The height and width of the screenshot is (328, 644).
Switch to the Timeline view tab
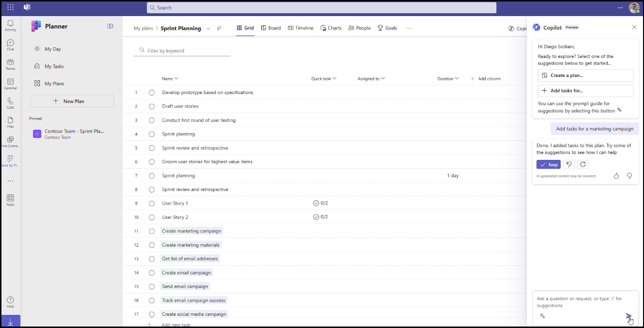click(301, 28)
